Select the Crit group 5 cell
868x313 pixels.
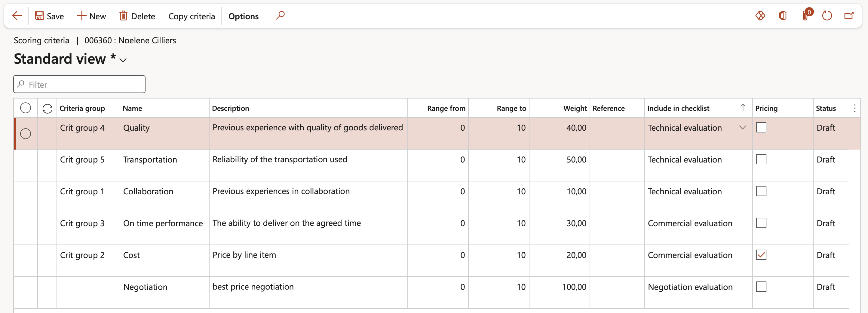88,165
